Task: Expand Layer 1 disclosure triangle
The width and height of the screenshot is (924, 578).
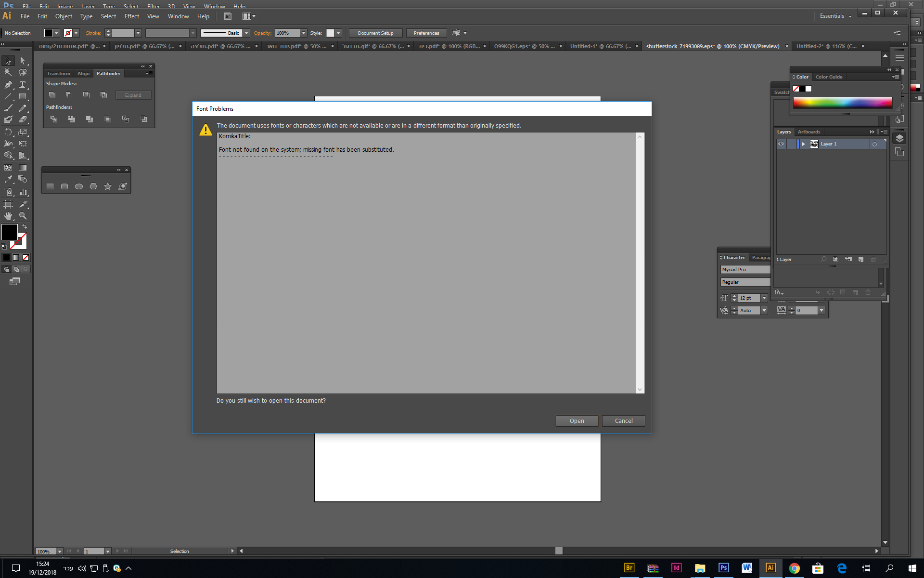Action: pyautogui.click(x=803, y=144)
